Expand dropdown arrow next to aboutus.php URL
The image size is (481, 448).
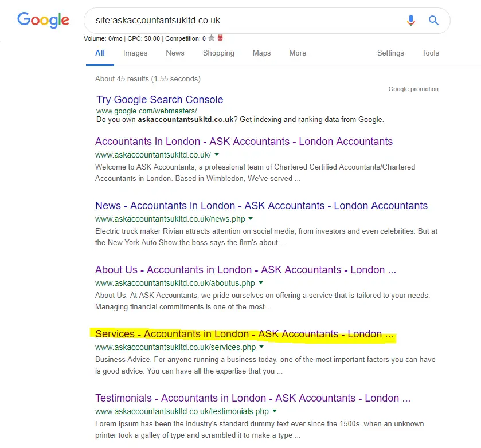coord(261,283)
